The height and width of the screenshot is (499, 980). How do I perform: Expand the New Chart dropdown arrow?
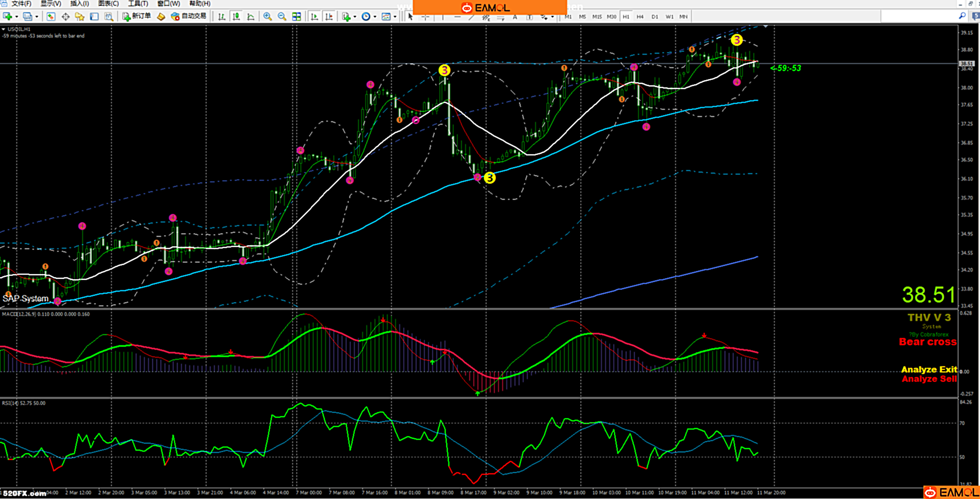pos(16,16)
